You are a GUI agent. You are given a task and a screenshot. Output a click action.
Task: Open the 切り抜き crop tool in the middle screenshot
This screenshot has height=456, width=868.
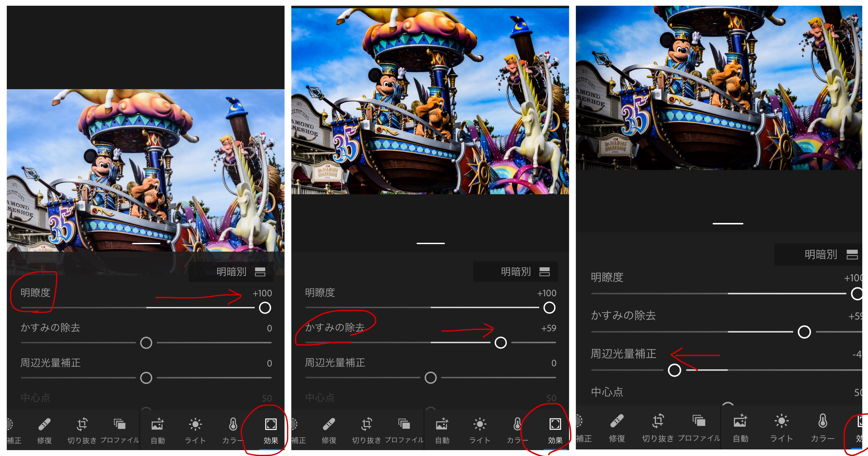coord(366,430)
